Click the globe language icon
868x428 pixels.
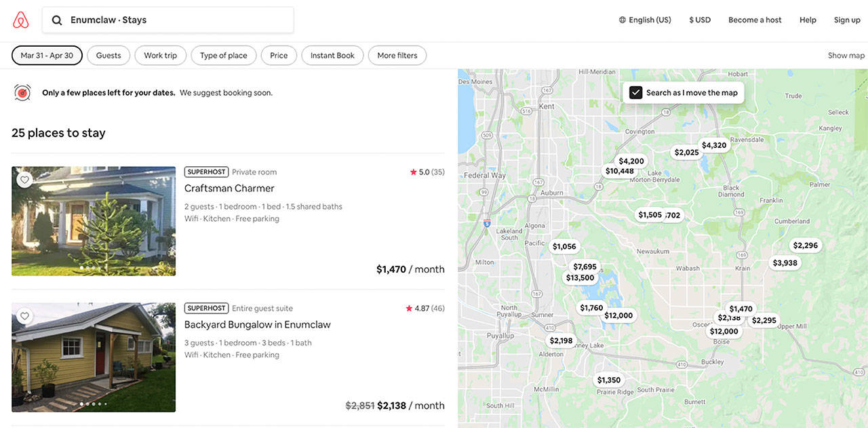(x=623, y=20)
